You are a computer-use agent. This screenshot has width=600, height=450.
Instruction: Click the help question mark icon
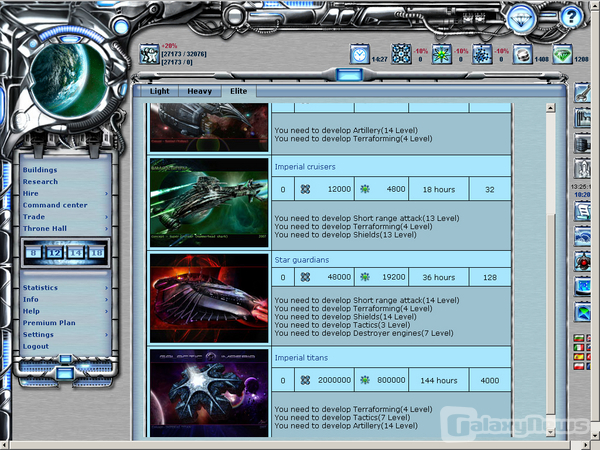(572, 17)
